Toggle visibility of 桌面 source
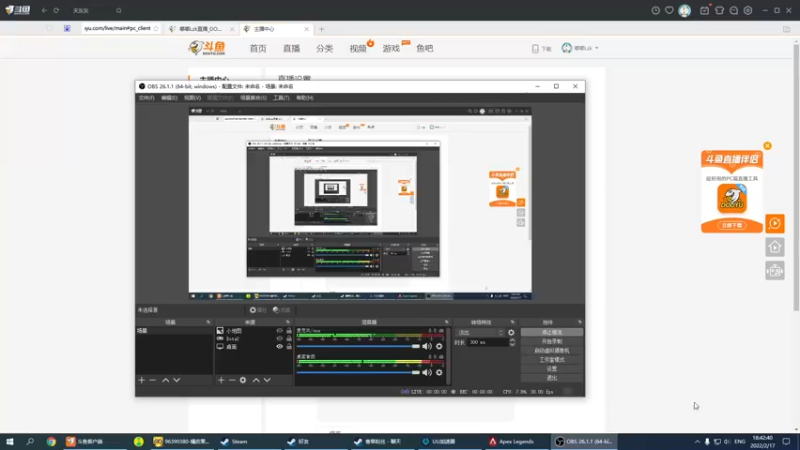The image size is (800, 450). [279, 346]
